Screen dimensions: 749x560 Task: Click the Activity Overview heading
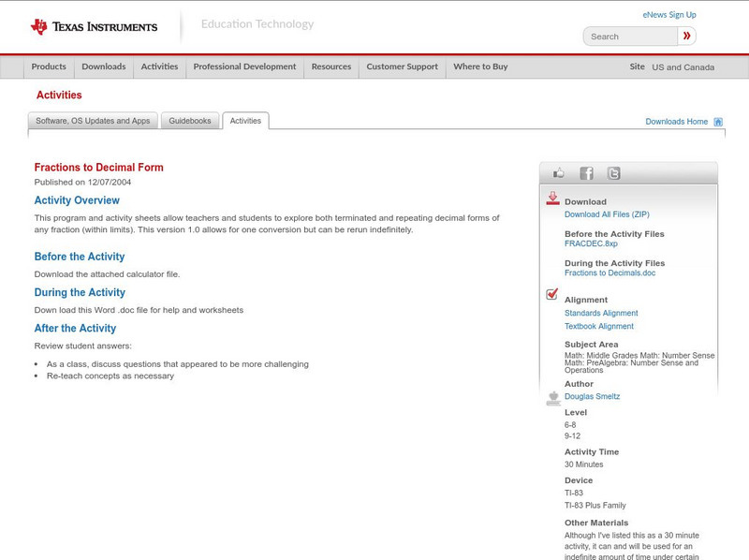pos(77,200)
